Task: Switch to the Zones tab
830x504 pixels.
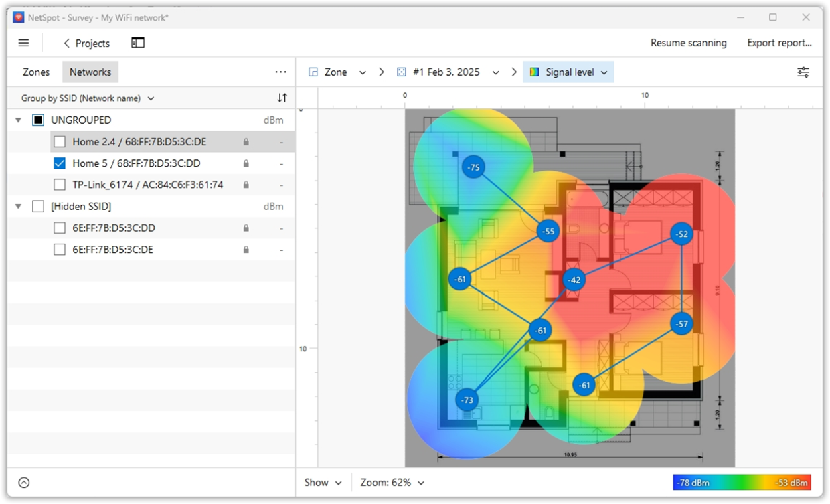Action: 36,72
